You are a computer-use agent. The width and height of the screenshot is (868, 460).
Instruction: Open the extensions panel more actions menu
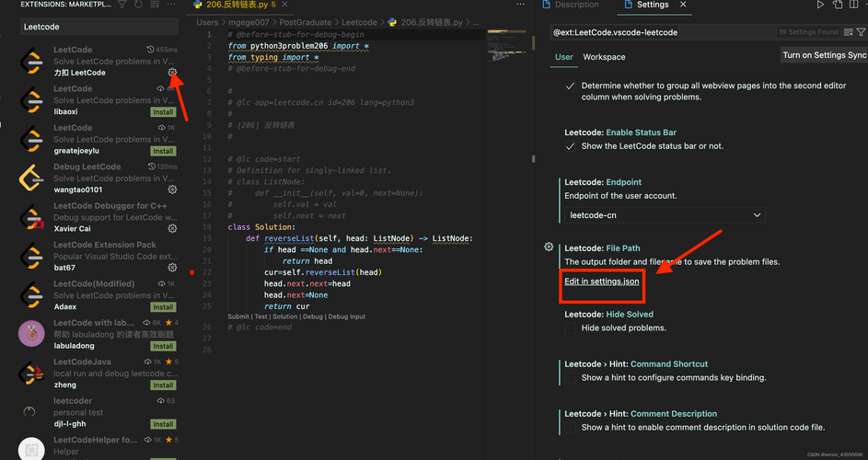pyautogui.click(x=171, y=5)
